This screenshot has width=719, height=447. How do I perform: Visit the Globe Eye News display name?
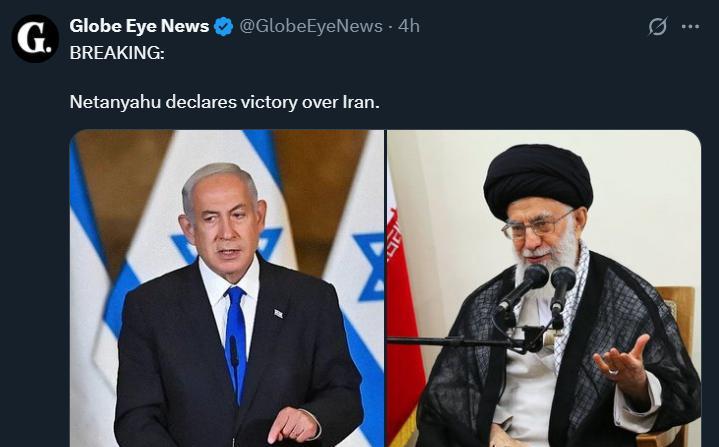[x=139, y=26]
